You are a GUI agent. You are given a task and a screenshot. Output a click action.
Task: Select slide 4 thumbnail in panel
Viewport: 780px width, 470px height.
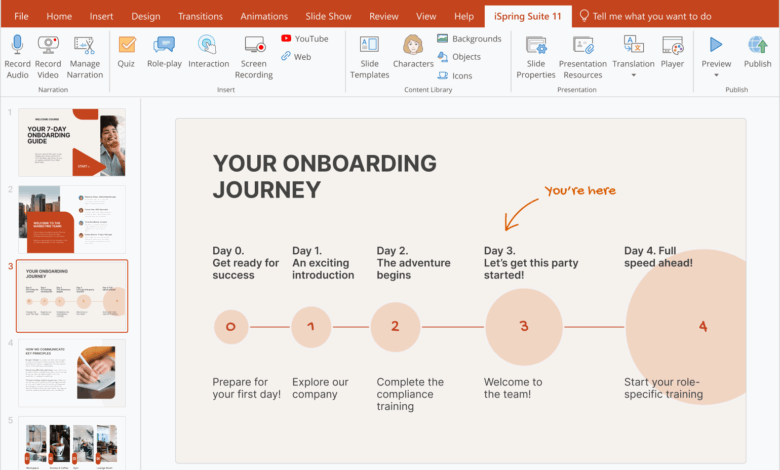click(72, 373)
